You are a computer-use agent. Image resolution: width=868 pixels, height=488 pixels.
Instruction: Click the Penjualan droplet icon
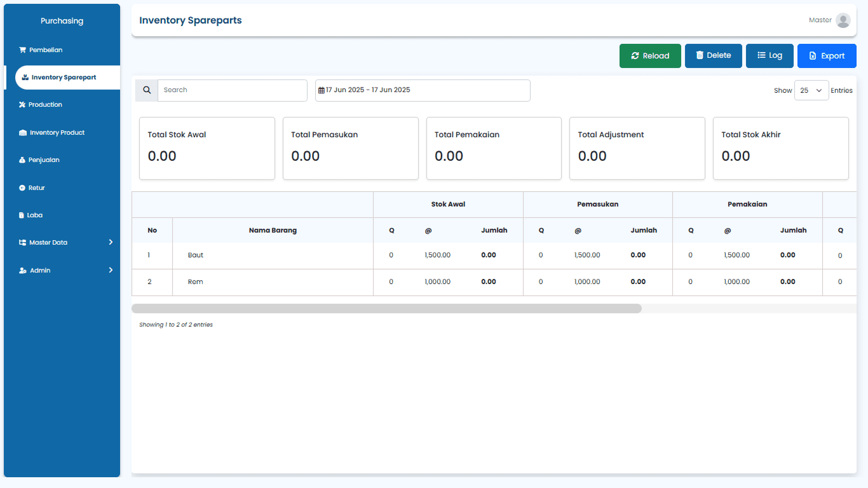(24, 159)
